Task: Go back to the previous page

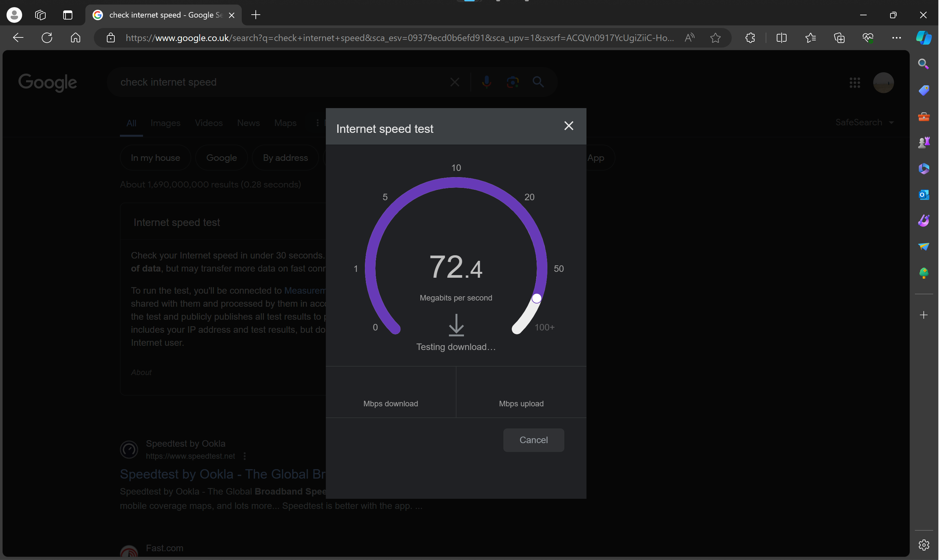Action: [18, 38]
